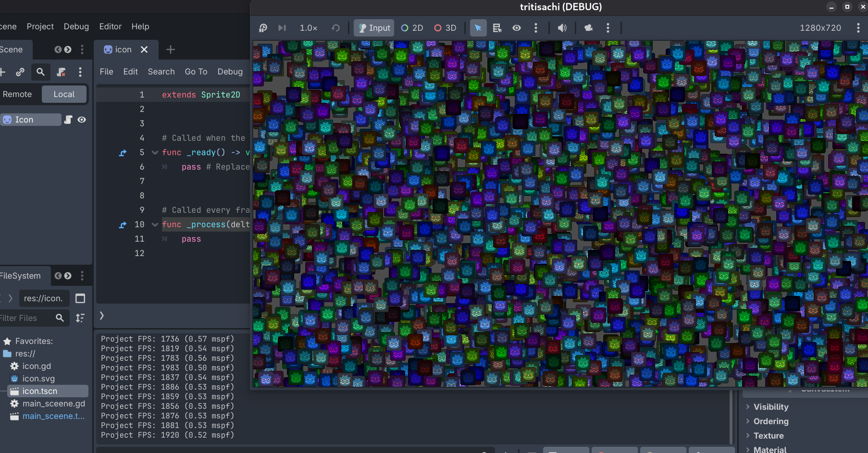Expand the Visibility section in inspector
The height and width of the screenshot is (453, 868).
tap(771, 407)
